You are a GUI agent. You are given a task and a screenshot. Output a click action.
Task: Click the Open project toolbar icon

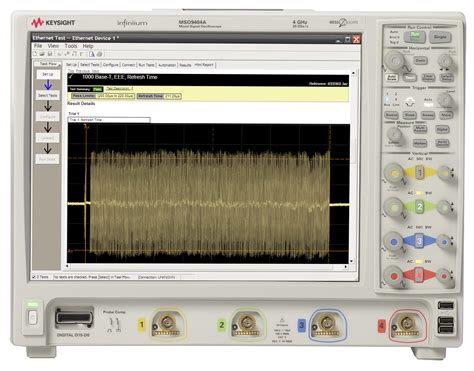[x=42, y=54]
